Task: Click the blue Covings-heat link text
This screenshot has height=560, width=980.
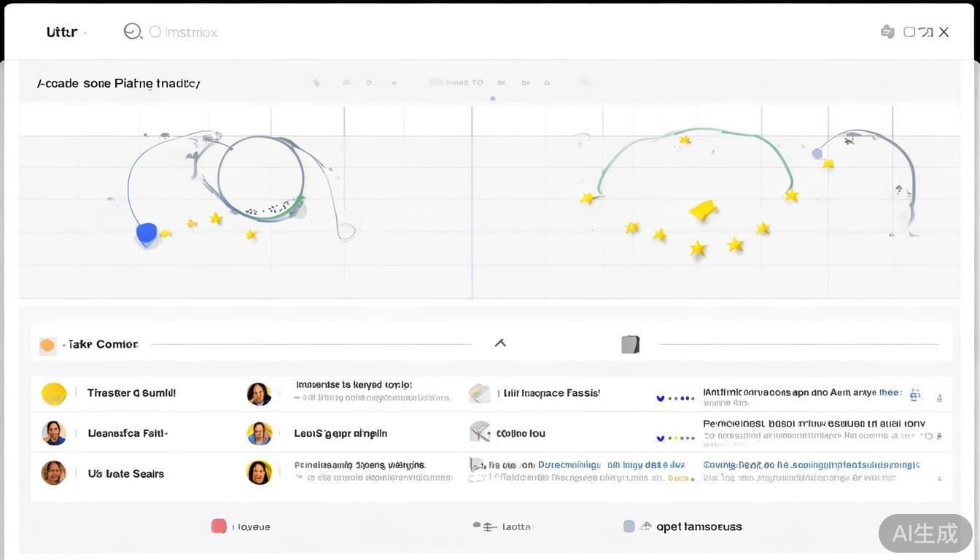Action: (810, 464)
